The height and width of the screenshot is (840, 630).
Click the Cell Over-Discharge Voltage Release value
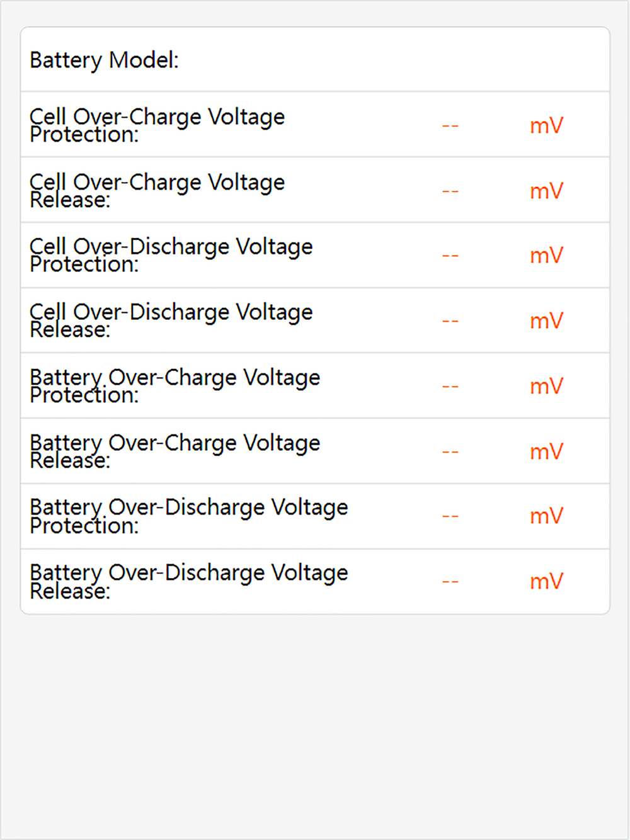(x=450, y=322)
